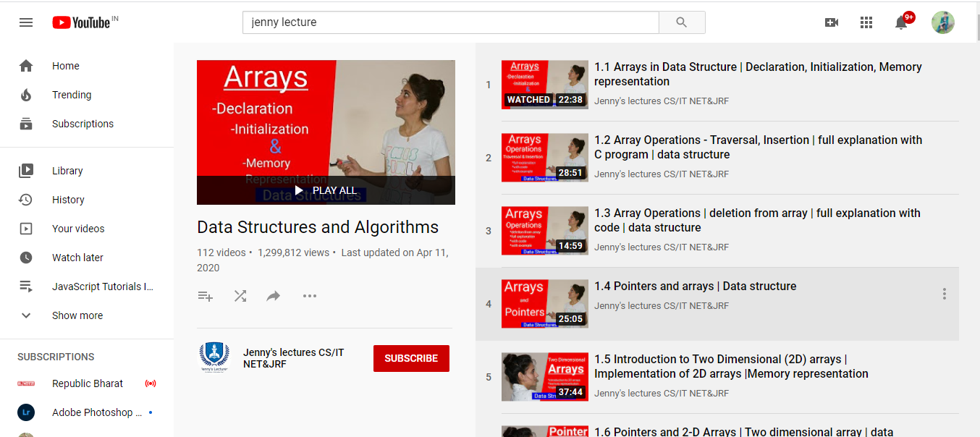The height and width of the screenshot is (437, 980).
Task: Open 1.6 Pointers and 2-D Arrays title
Action: pos(744,431)
